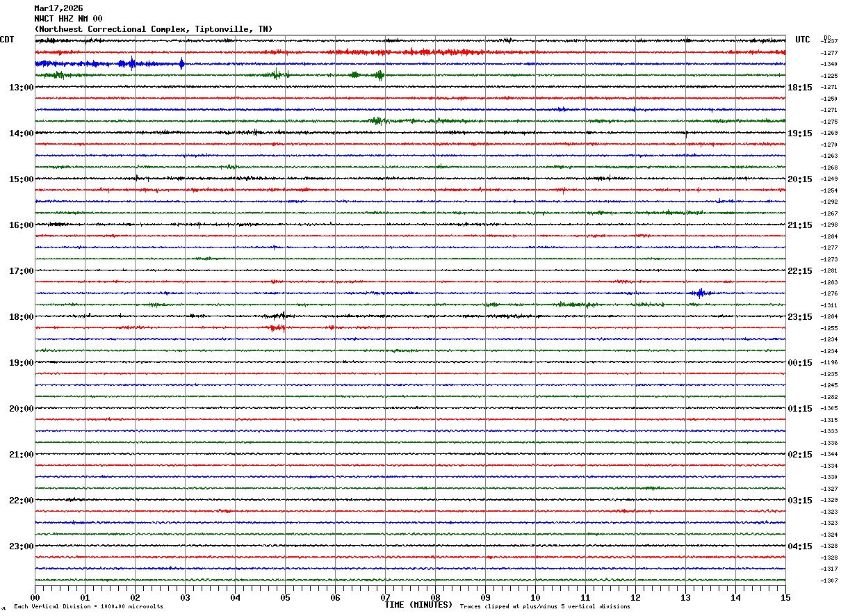Click the Traces clipped at plus/minus 5 divisions note

coord(545,607)
